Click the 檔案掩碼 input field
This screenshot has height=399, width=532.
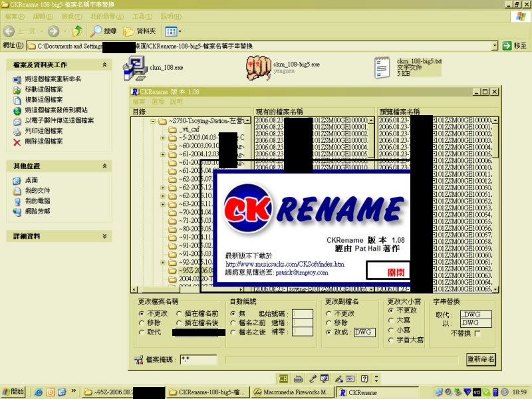tap(198, 359)
